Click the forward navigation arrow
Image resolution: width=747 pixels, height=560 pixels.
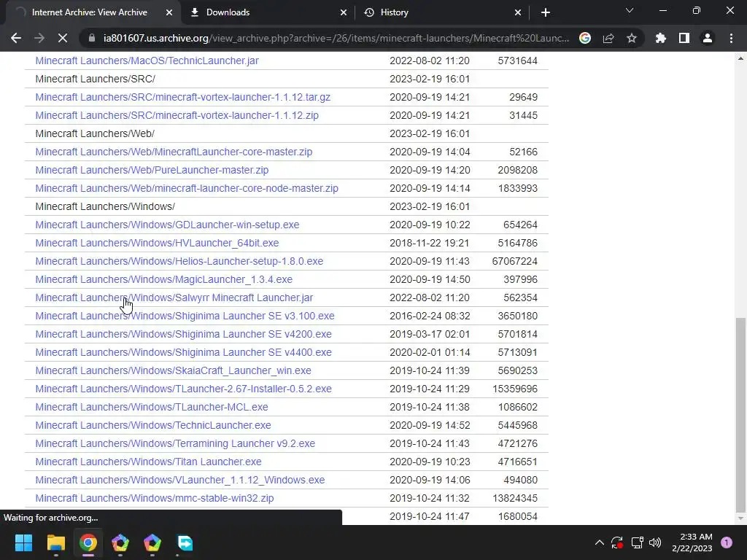click(39, 38)
